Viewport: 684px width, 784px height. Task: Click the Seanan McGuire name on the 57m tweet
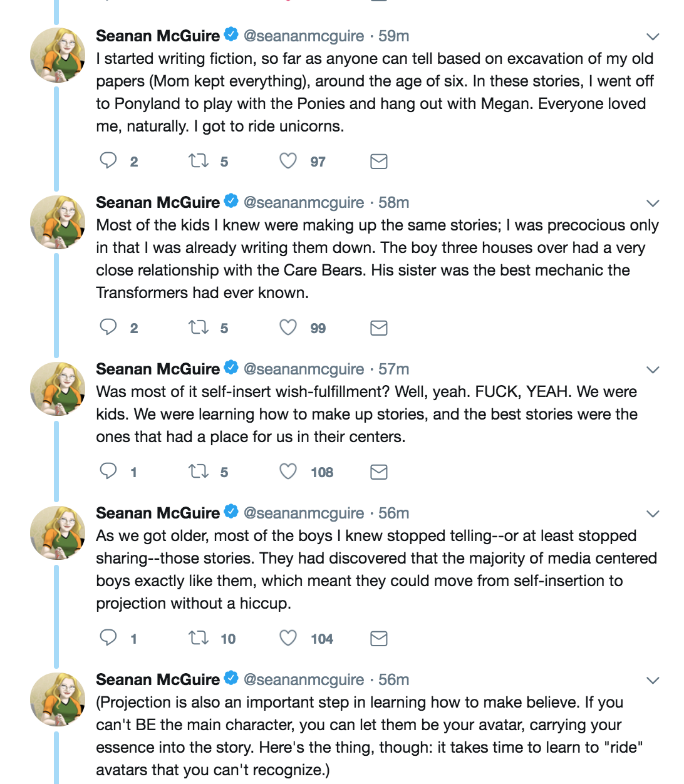(x=158, y=369)
